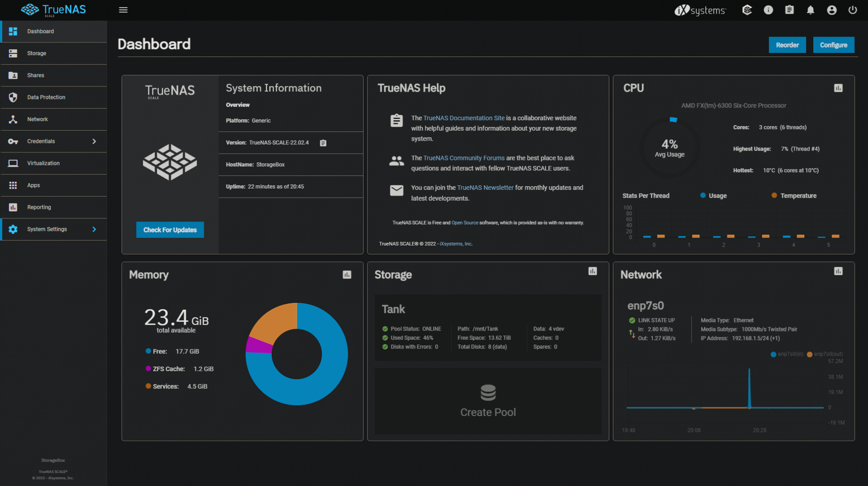Open the TrueNAS Documentation Site link
868x486 pixels.
(x=464, y=118)
